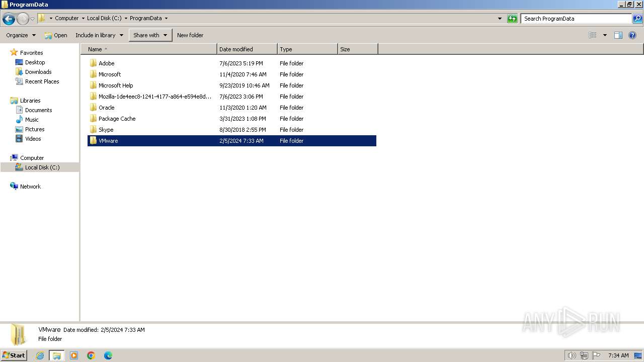Go back with the Back arrow button

[9, 19]
